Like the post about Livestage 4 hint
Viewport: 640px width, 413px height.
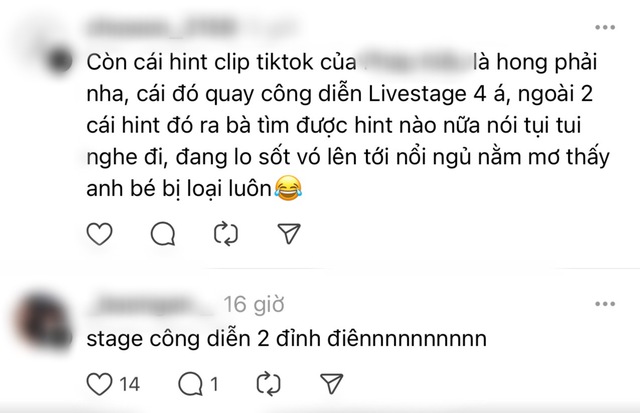tap(98, 234)
